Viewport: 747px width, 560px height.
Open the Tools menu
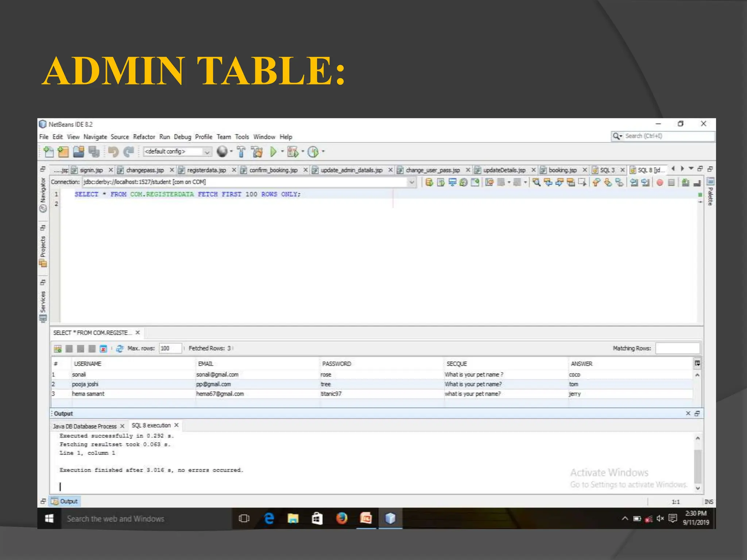(242, 137)
